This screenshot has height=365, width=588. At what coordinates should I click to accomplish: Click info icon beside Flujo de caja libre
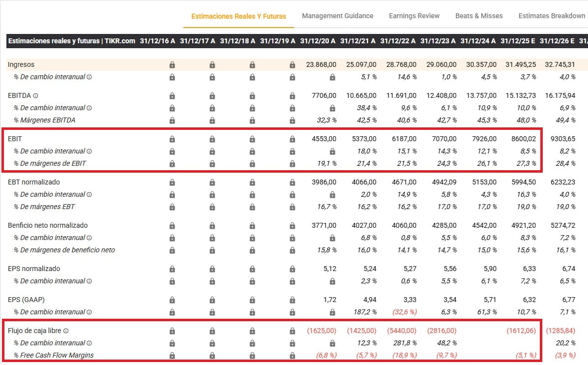pyautogui.click(x=66, y=331)
